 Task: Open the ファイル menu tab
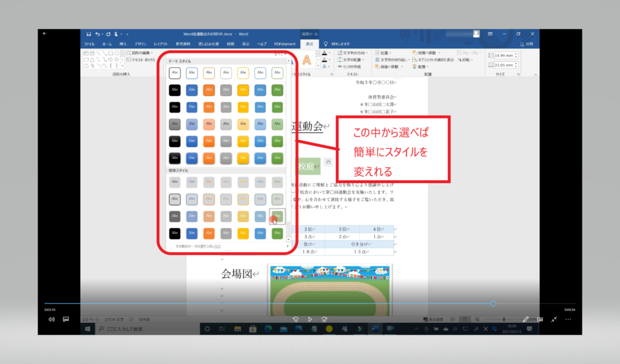(89, 44)
